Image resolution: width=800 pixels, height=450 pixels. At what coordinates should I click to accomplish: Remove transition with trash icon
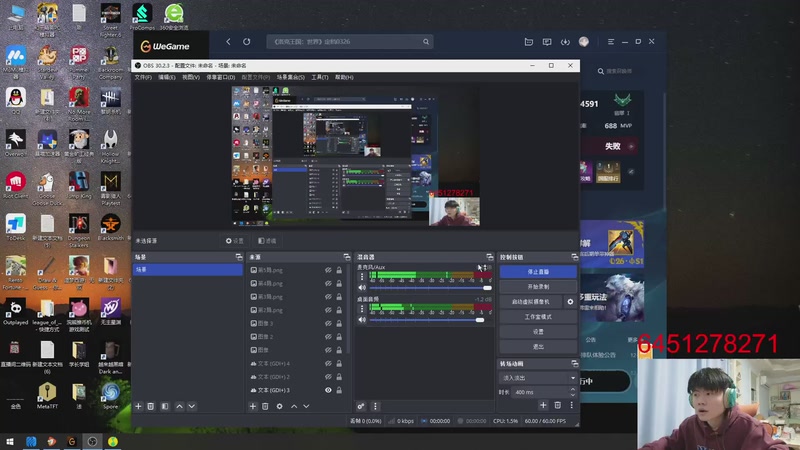pos(558,405)
